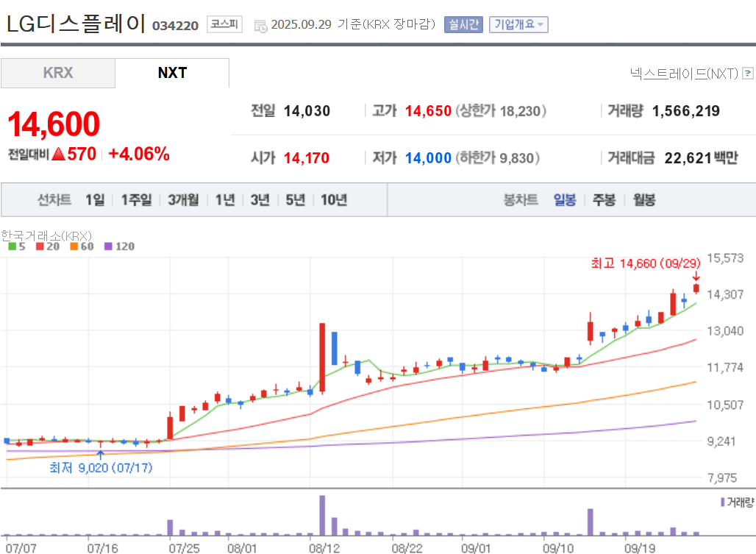Click the orange 60-day moving average swatch
The image size is (756, 554).
coord(74,246)
